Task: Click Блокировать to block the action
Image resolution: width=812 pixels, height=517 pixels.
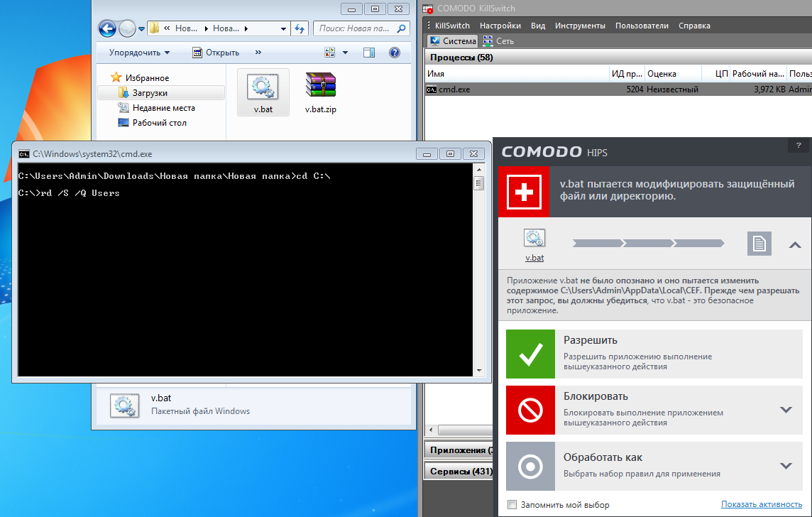Action: [x=654, y=410]
